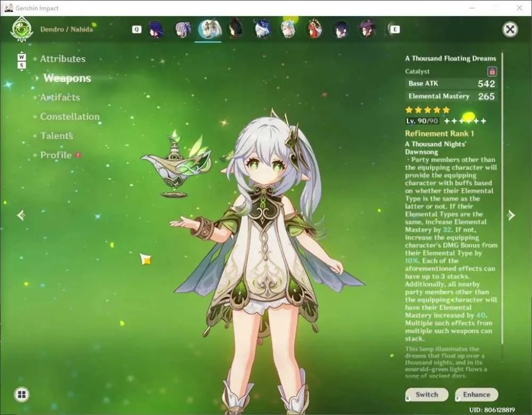
Task: Go to next character with right arrow
Action: 511,215
